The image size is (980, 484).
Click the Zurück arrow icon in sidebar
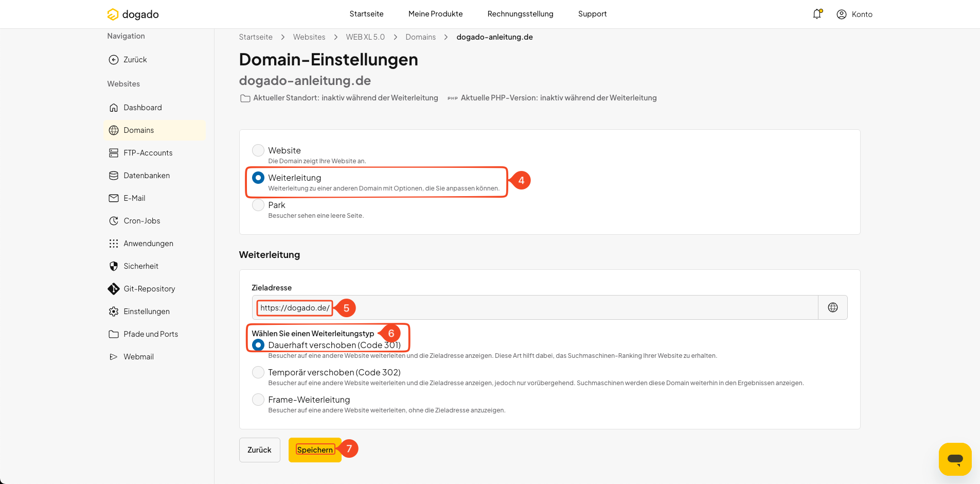coord(114,60)
